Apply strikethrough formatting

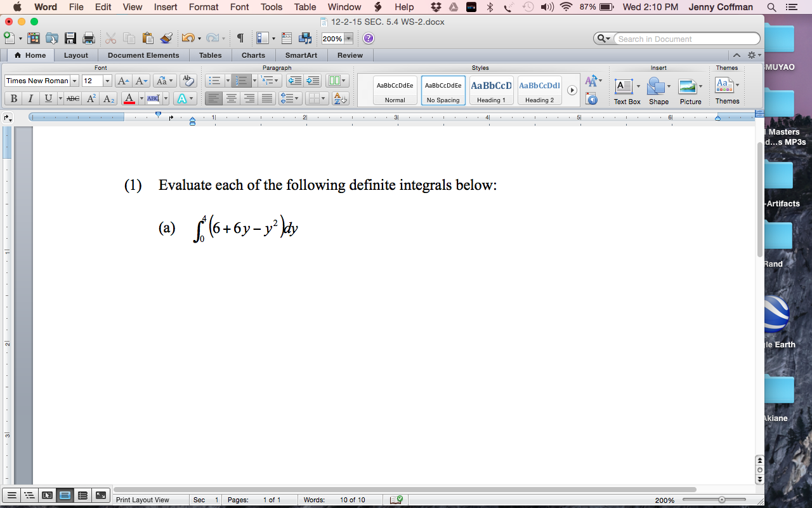point(72,98)
